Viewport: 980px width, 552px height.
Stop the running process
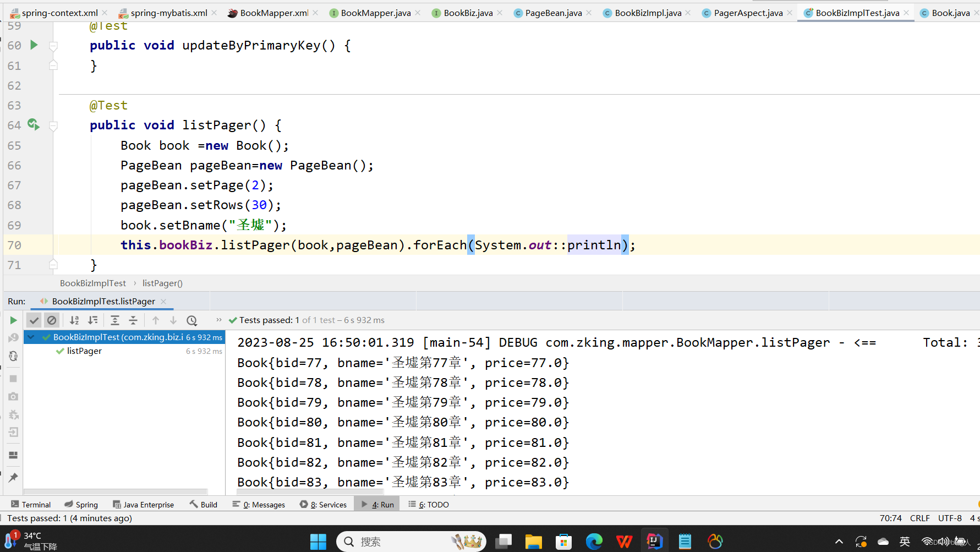[x=13, y=379]
